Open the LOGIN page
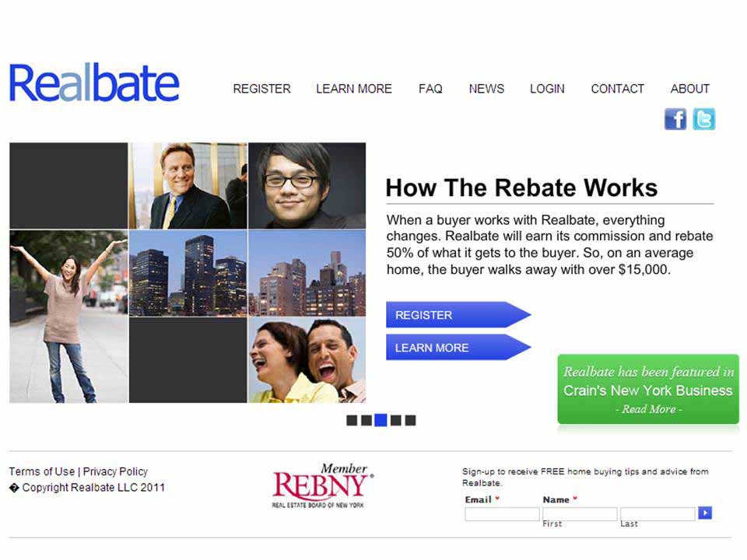This screenshot has height=560, width=747. (x=547, y=89)
